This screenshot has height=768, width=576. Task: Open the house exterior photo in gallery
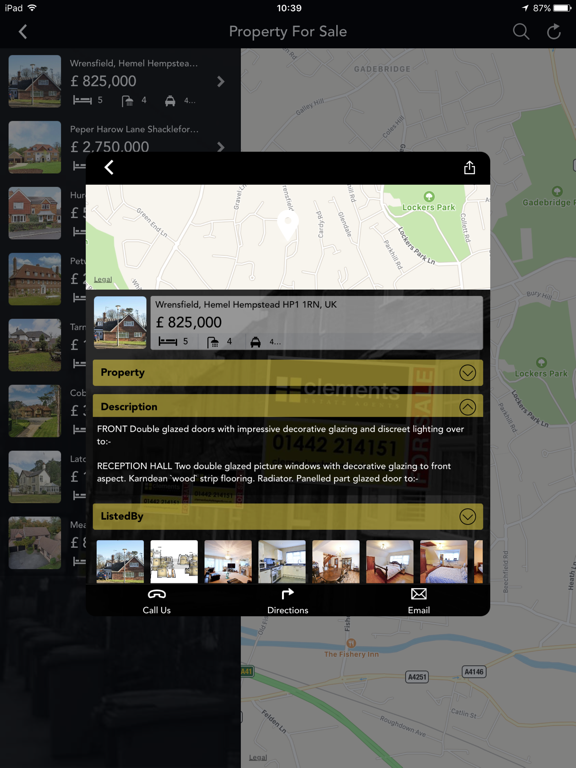tap(120, 561)
